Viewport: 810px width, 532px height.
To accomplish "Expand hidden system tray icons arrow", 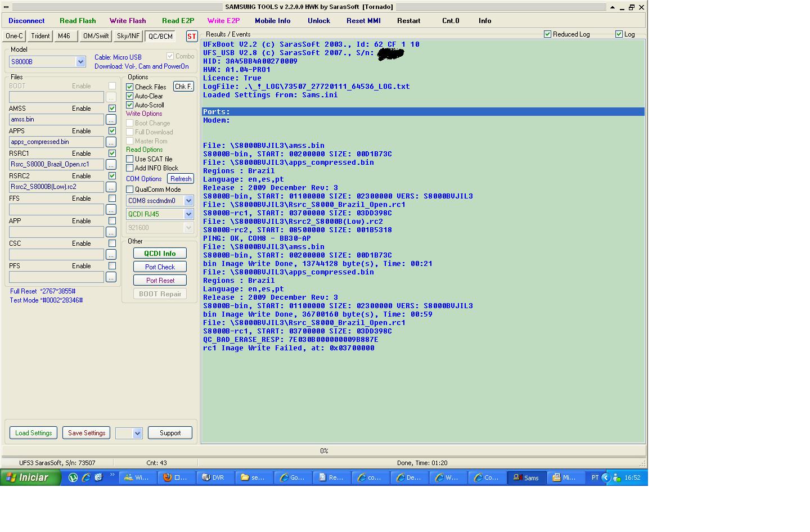I will pyautogui.click(x=606, y=477).
